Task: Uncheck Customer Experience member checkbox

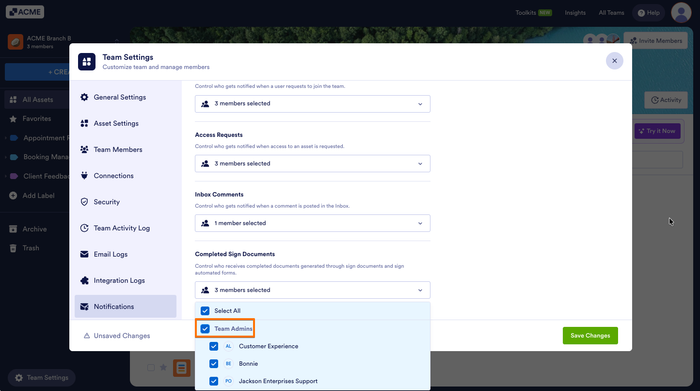Action: click(214, 346)
